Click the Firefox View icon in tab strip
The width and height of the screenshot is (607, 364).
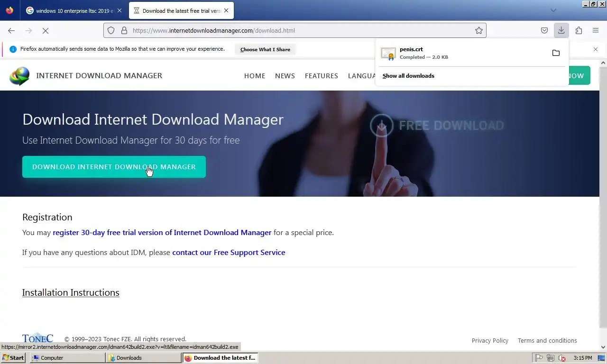pyautogui.click(x=9, y=10)
